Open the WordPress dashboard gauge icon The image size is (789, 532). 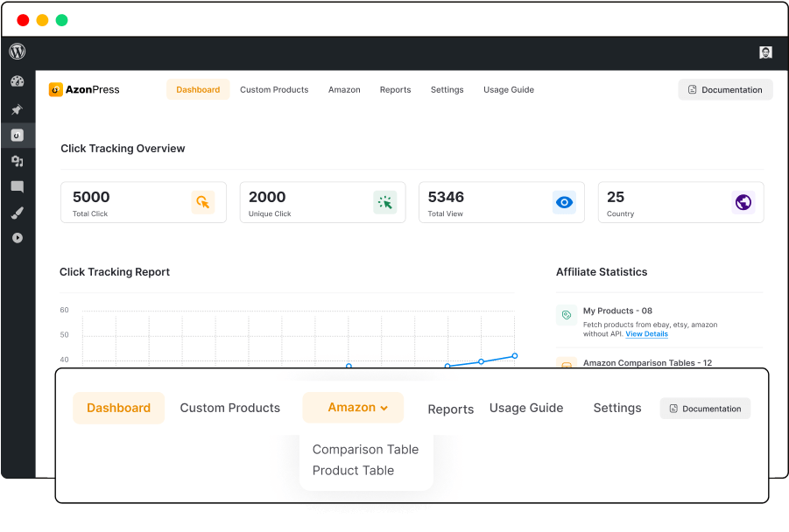point(18,81)
